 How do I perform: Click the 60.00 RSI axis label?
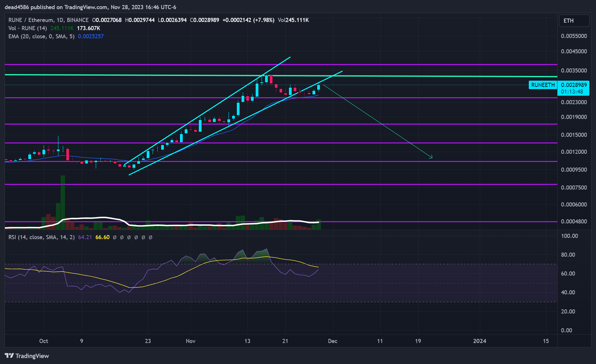tap(568, 274)
